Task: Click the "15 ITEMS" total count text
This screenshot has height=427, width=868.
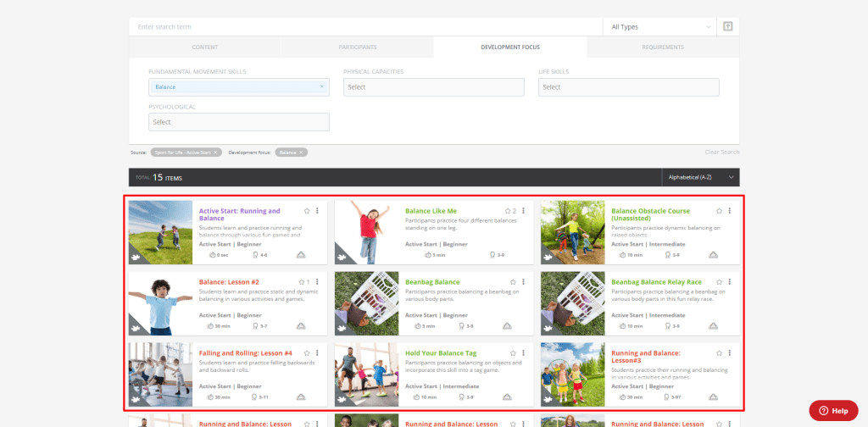Action: click(167, 178)
